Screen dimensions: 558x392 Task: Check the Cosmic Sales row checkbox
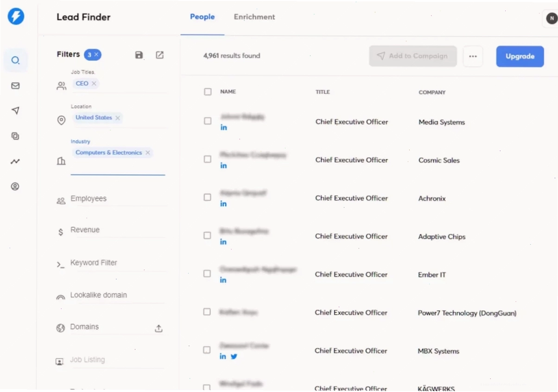208,159
